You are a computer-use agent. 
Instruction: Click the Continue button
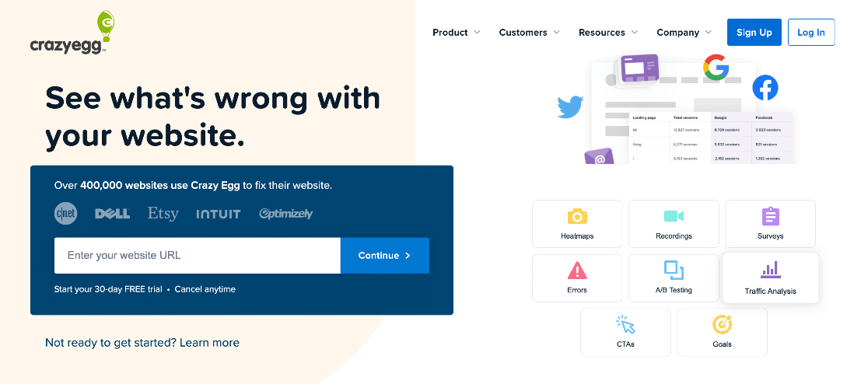(x=384, y=256)
